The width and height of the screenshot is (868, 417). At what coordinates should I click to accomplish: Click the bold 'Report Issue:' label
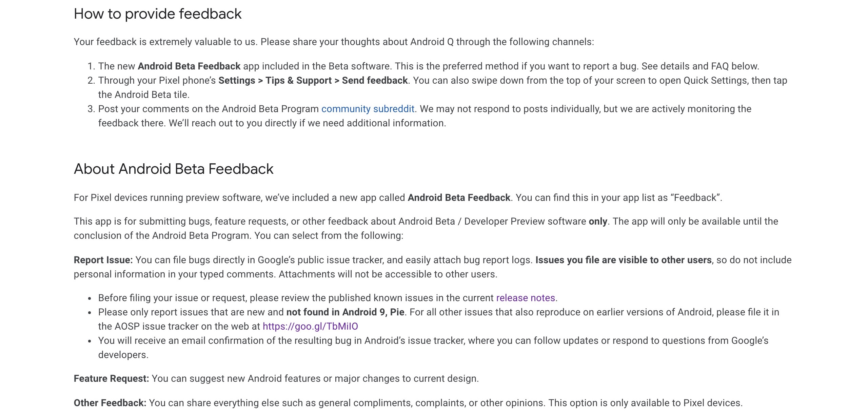103,260
